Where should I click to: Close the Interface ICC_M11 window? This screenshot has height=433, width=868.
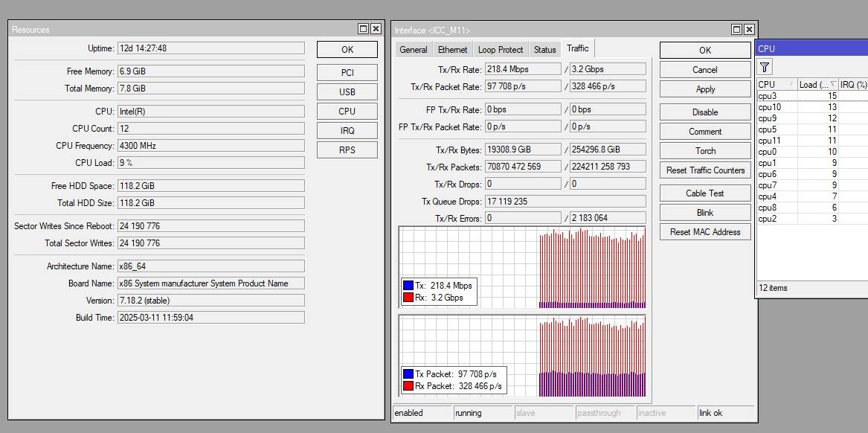(749, 29)
